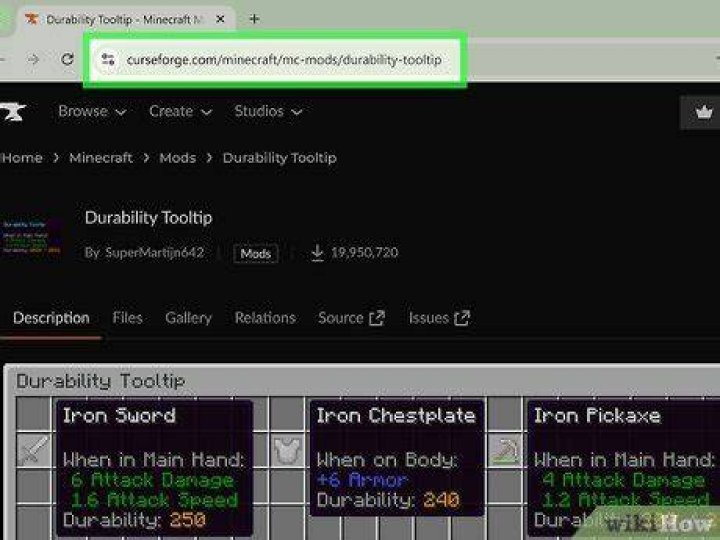Open author SuperMartijn642 profile link
The image size is (720, 540).
pyautogui.click(x=155, y=253)
